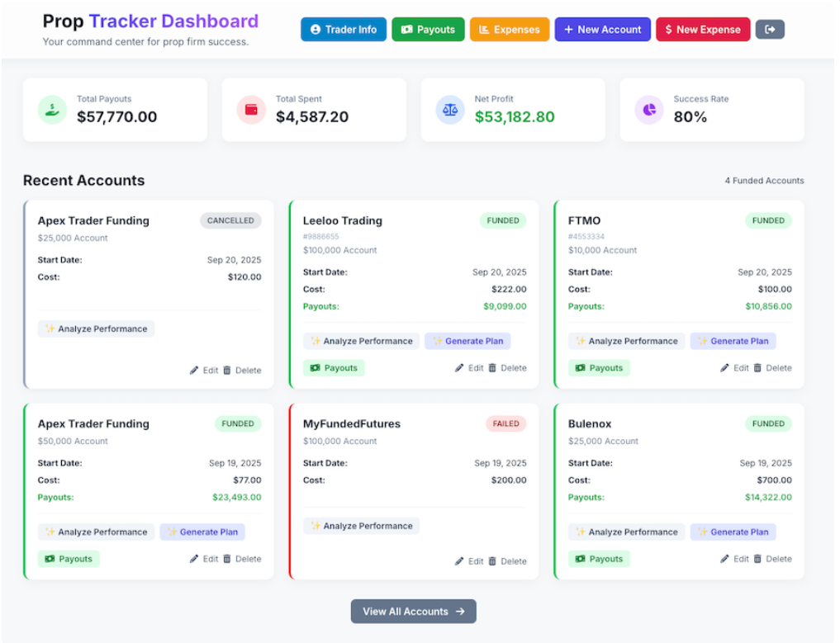Image resolution: width=840 pixels, height=643 pixels.
Task: Open Payouts on the Leeloo Trading card
Action: coord(334,367)
